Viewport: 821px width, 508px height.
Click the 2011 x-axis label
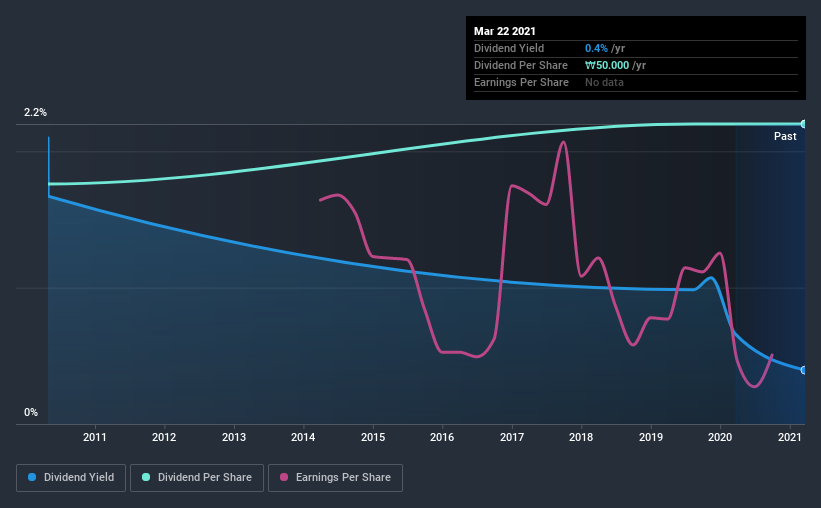pyautogui.click(x=95, y=437)
